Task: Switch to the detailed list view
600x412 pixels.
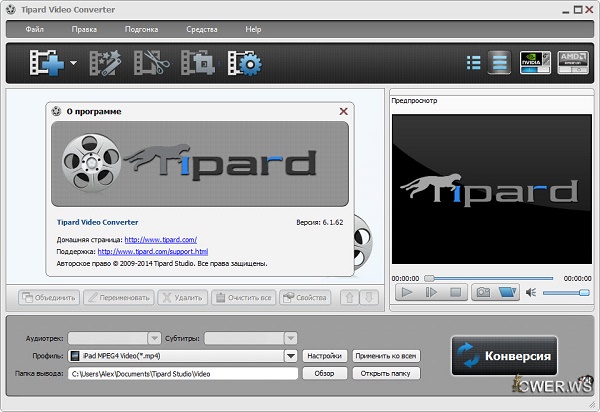Action: click(498, 63)
